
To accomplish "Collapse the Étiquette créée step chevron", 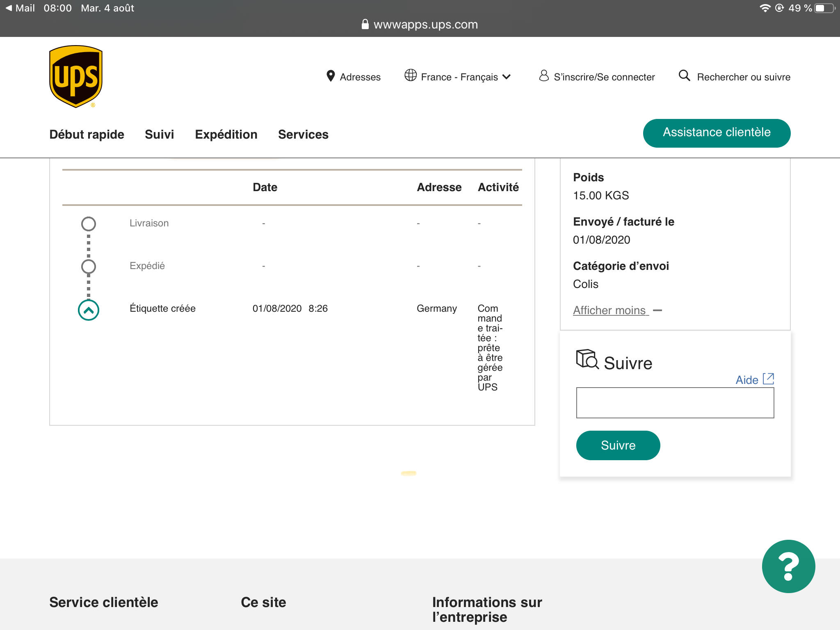I will [89, 310].
